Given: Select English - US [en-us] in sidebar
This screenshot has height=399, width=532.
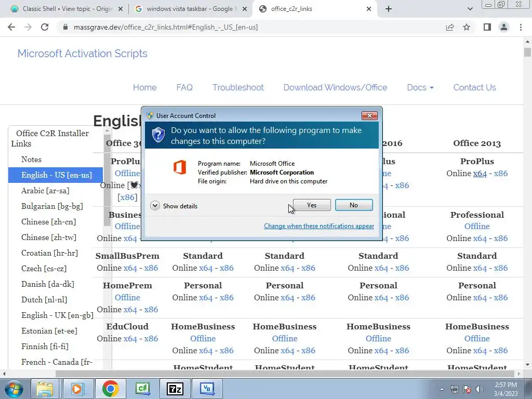Looking at the screenshot, I should coord(56,175).
